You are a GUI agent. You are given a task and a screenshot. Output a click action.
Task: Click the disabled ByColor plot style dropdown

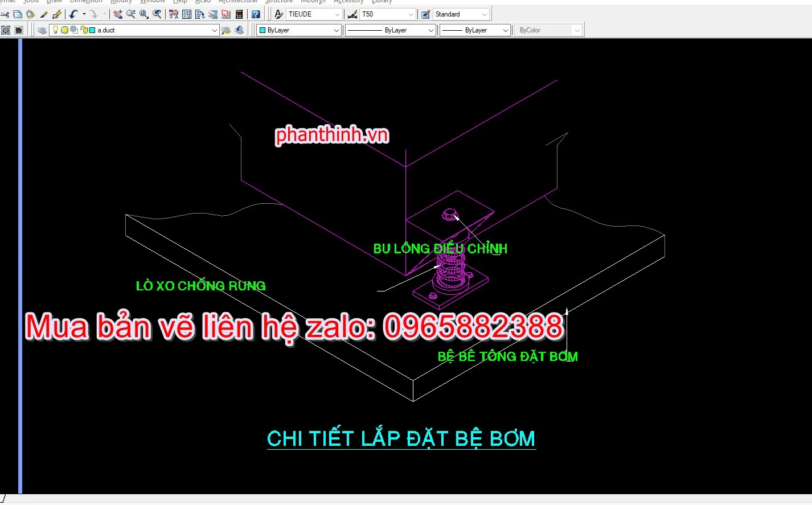(x=548, y=30)
